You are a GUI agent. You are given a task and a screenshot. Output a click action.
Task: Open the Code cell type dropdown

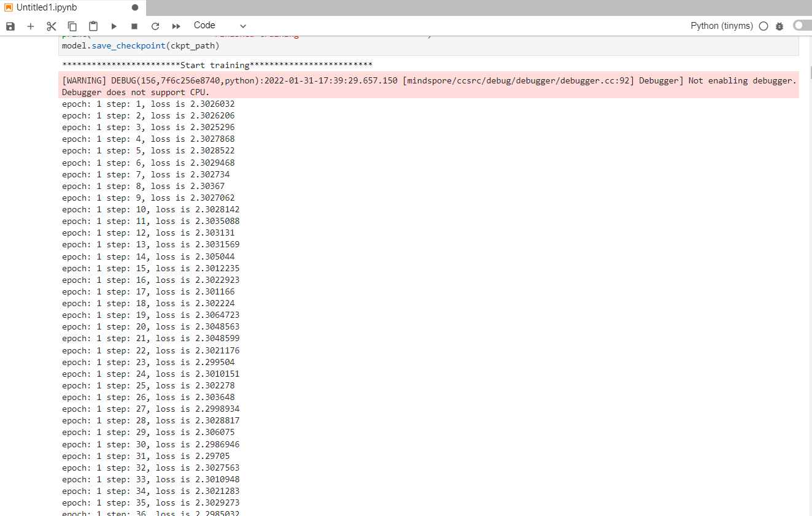pyautogui.click(x=220, y=26)
